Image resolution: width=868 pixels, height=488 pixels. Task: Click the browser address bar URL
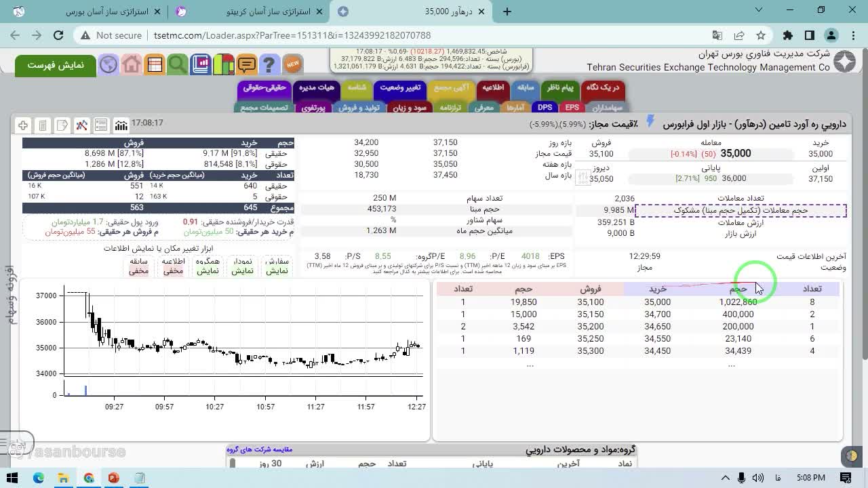coord(292,35)
